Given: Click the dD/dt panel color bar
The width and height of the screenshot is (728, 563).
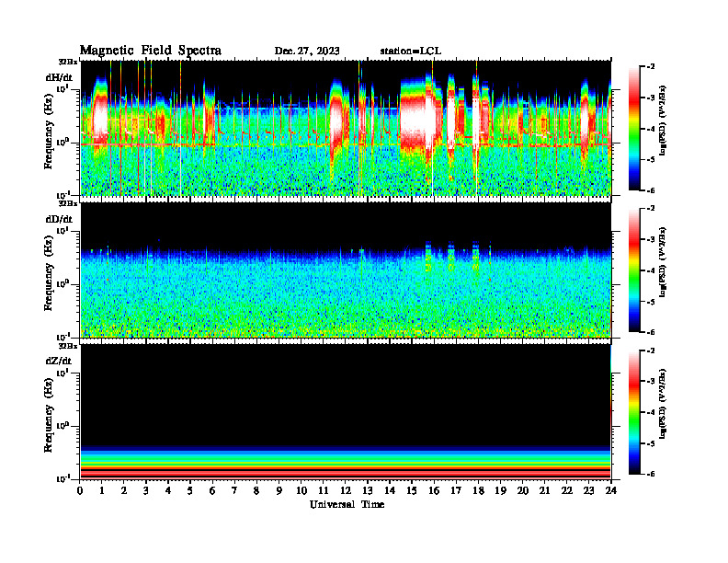Looking at the screenshot, I should [634, 270].
